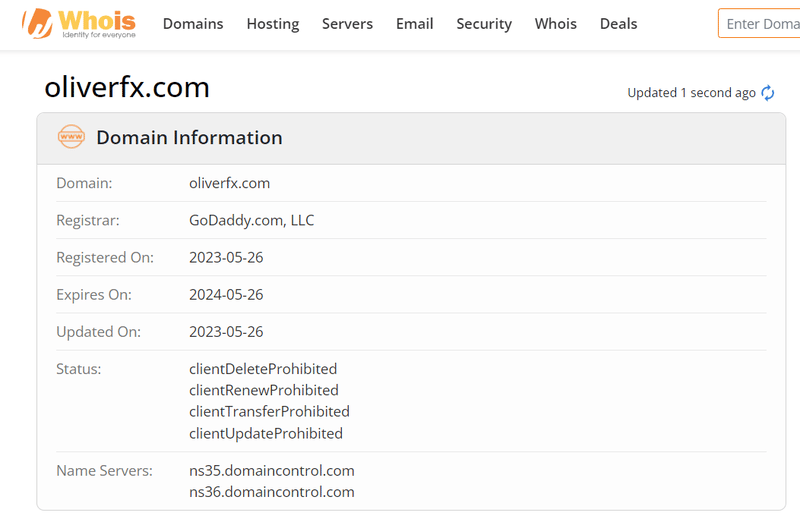Click the clientTransferProhibited status entry
This screenshot has width=800, height=522.
[269, 411]
